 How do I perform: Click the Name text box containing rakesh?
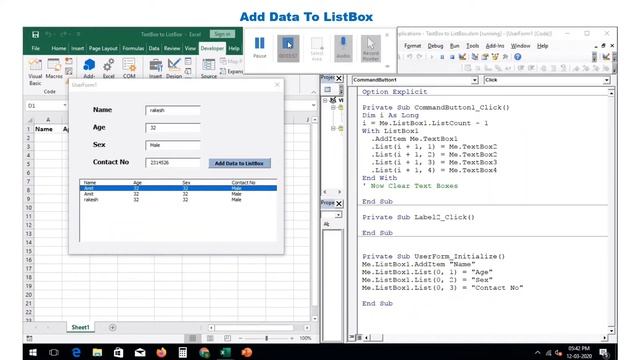click(x=173, y=110)
